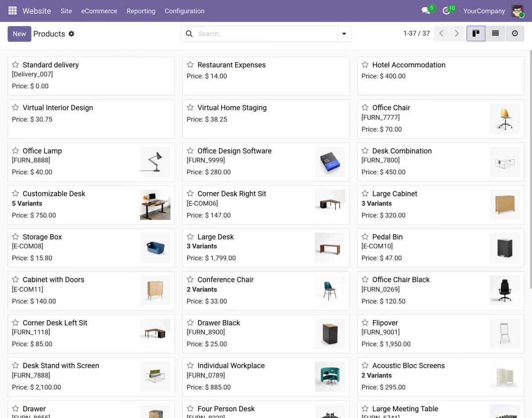Viewport: 532px width, 418px height.
Task: Open the Products gear actions menu
Action: click(71, 34)
